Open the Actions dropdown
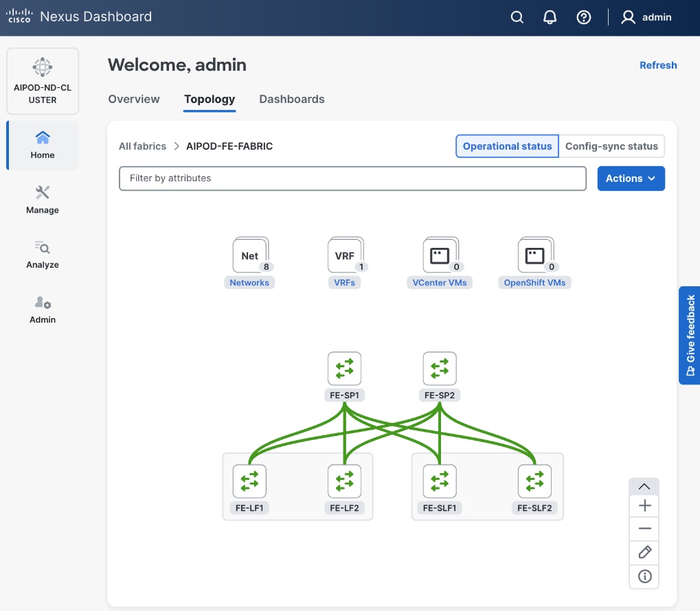This screenshot has width=700, height=611. [630, 178]
